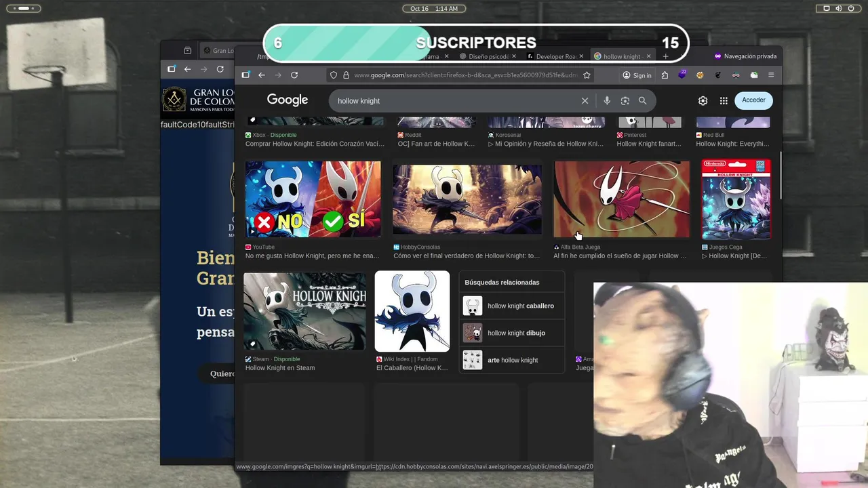Open the cookie extension icon

tap(700, 75)
